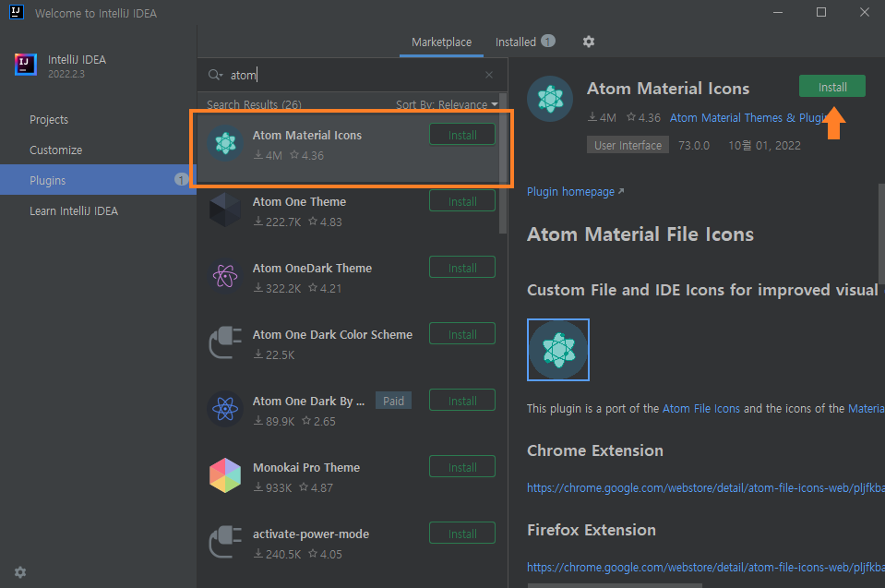The width and height of the screenshot is (885, 588).
Task: Click the Plugins update count badge in sidebar
Action: coord(181,179)
